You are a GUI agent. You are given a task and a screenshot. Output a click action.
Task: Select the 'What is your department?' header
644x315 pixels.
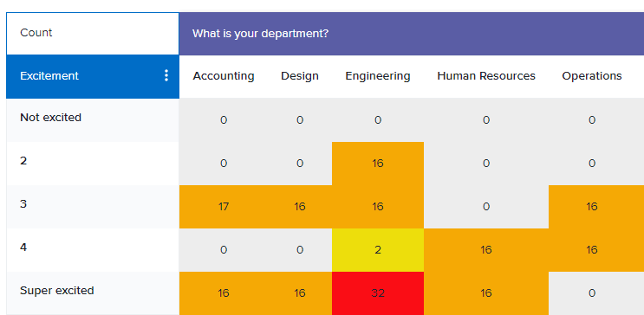[412, 34]
